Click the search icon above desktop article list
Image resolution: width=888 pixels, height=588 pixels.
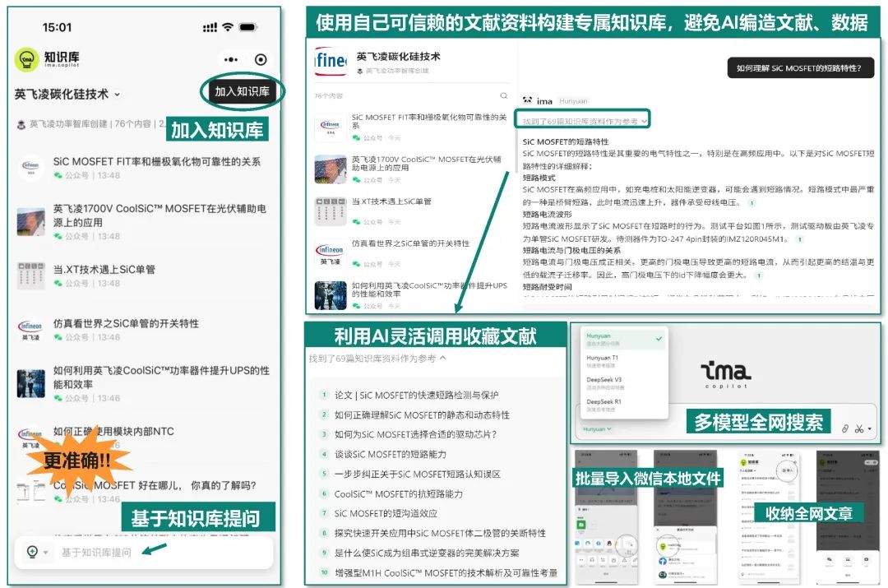503,95
